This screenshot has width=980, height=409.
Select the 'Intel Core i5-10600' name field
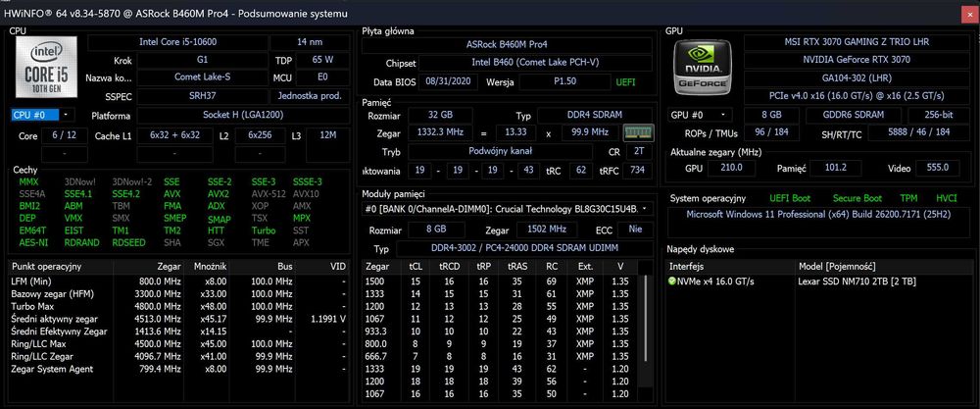pyautogui.click(x=178, y=42)
